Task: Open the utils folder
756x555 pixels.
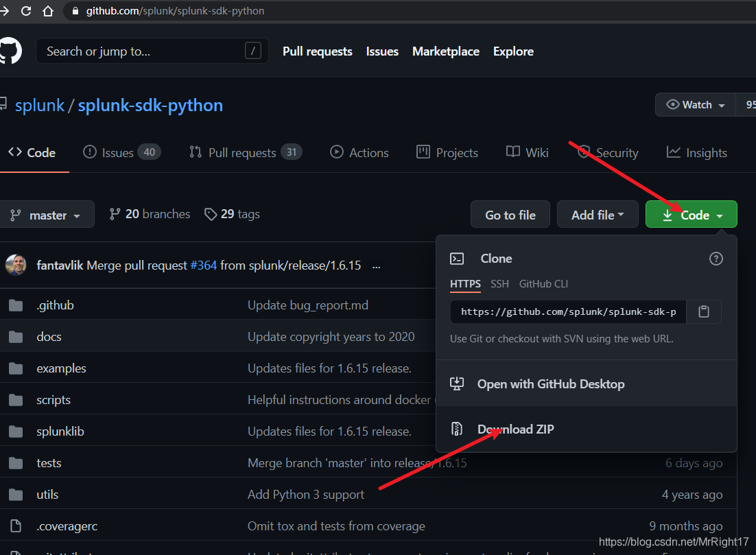Action: (x=47, y=494)
